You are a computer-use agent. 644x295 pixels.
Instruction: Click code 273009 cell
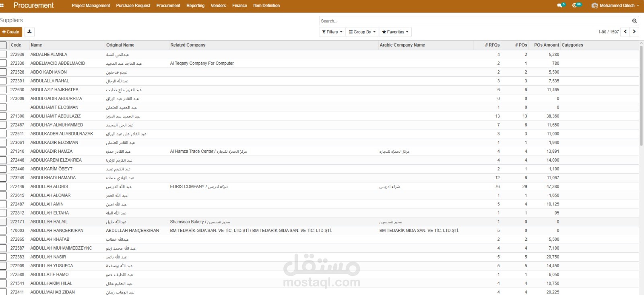pos(17,98)
